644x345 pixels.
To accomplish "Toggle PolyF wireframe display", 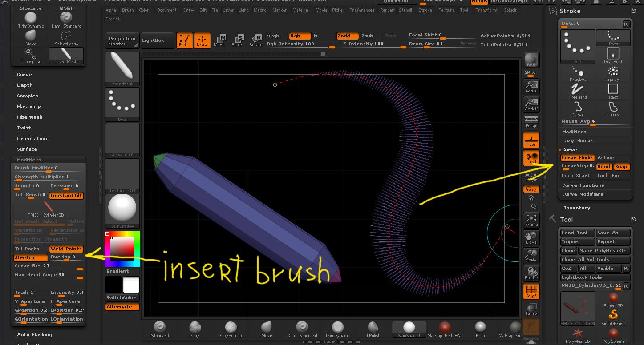I will (531, 291).
